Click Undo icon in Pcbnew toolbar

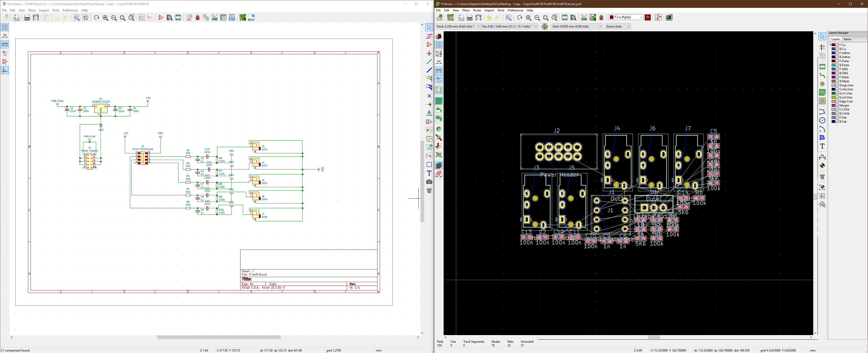pyautogui.click(x=489, y=17)
